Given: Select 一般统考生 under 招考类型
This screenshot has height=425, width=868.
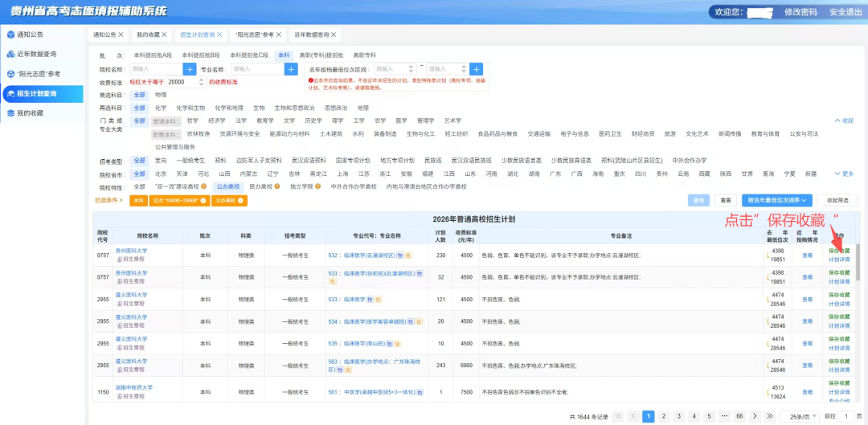Looking at the screenshot, I should 190,161.
